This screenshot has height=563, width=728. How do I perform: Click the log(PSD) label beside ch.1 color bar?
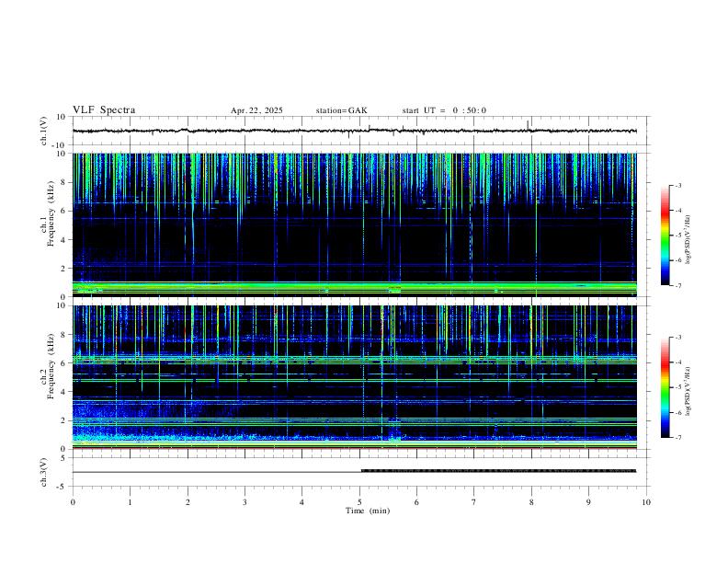click(x=688, y=239)
